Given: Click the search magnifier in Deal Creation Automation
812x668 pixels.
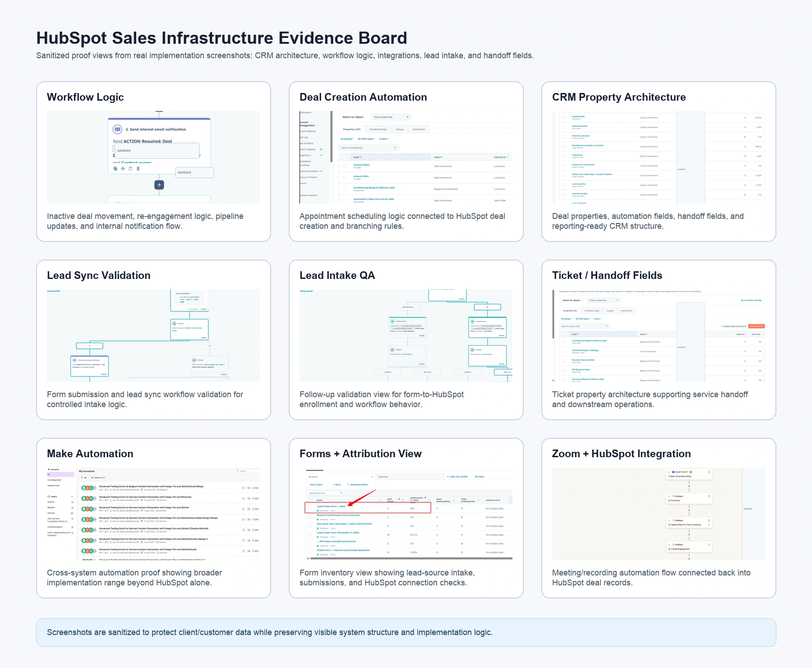Looking at the screenshot, I should (395, 148).
